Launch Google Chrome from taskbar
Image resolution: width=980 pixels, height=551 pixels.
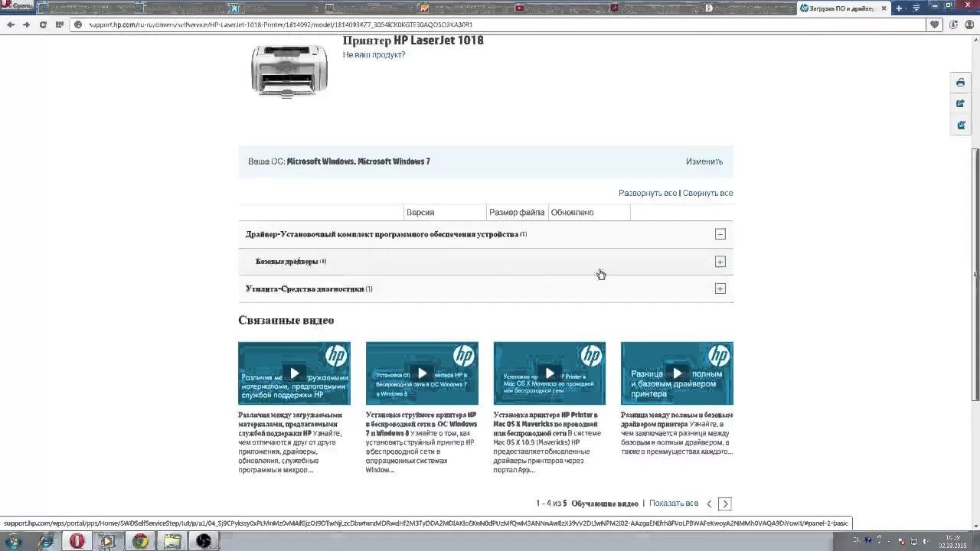[139, 541]
